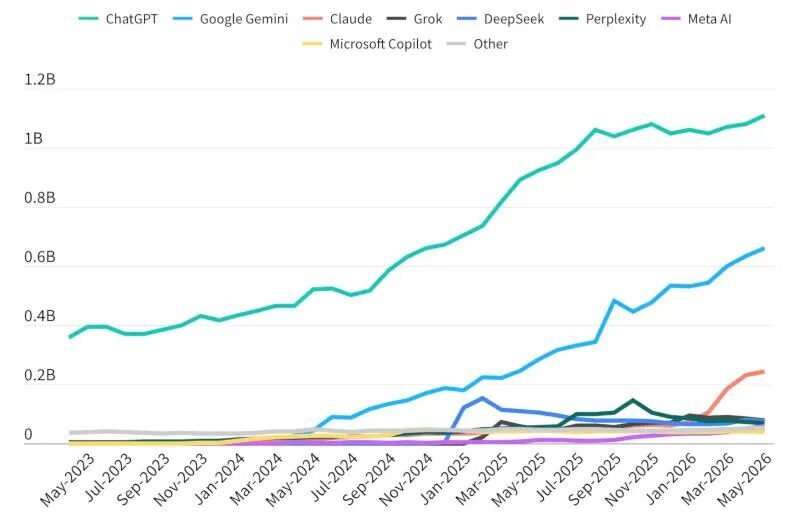The height and width of the screenshot is (529, 800).
Task: Click the Google Gemini line end point
Action: point(763,248)
